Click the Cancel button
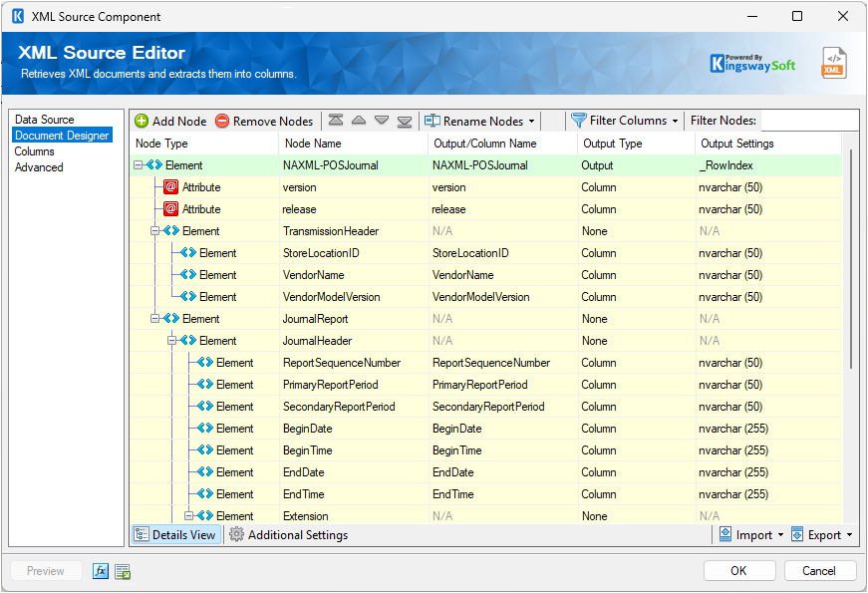 pyautogui.click(x=819, y=570)
